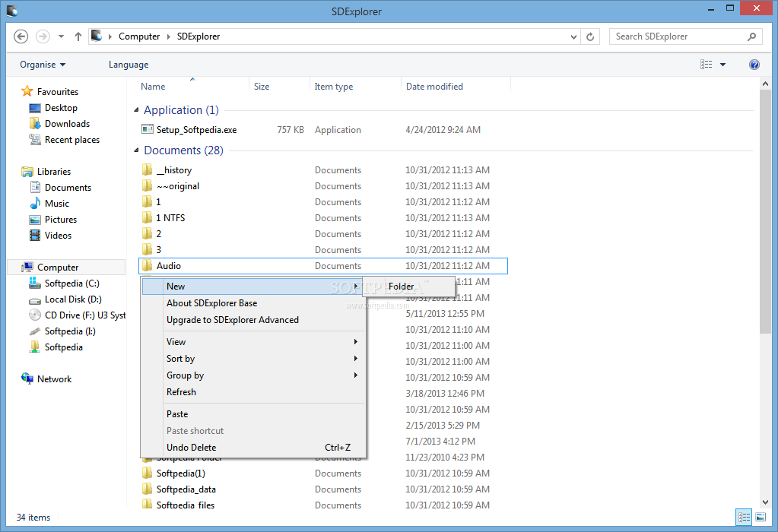778x532 pixels.
Task: Open CD Drive (F:) U3 System
Action: [x=77, y=315]
